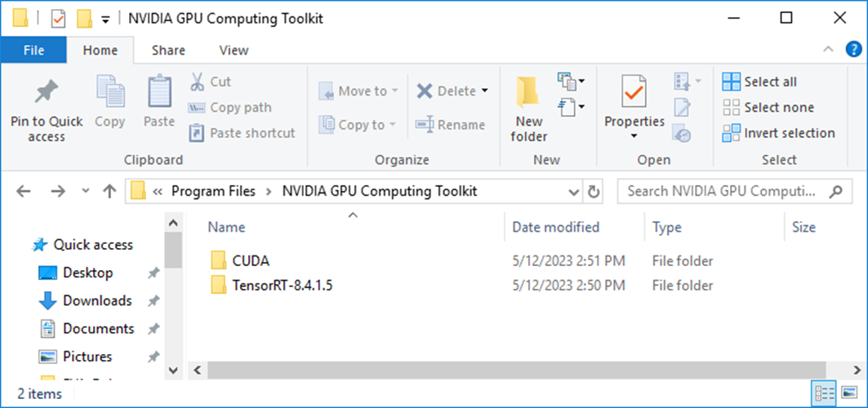Select Downloads in the navigation pane

point(97,300)
